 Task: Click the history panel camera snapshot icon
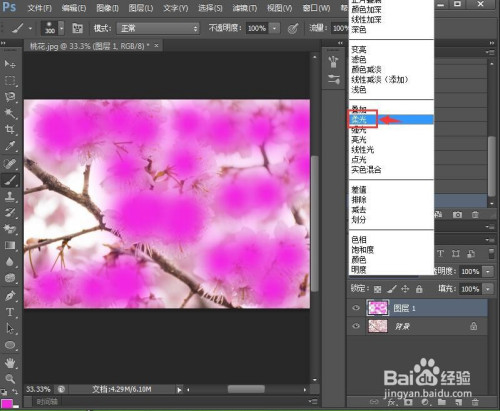[x=457, y=215]
